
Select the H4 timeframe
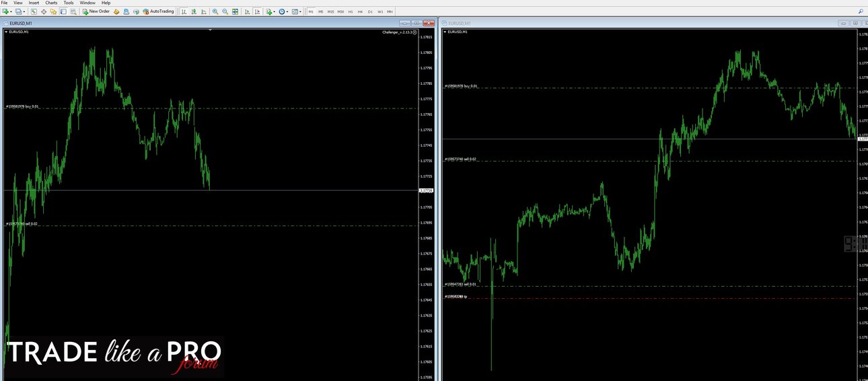point(360,11)
